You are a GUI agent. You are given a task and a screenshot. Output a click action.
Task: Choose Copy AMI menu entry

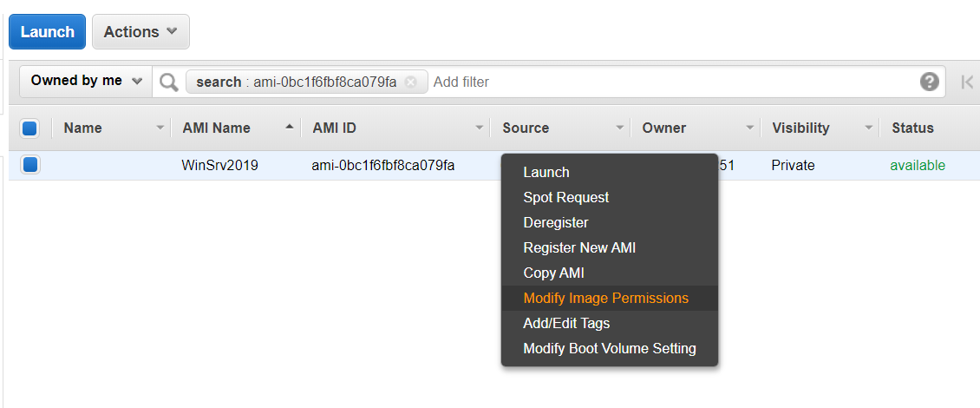553,273
